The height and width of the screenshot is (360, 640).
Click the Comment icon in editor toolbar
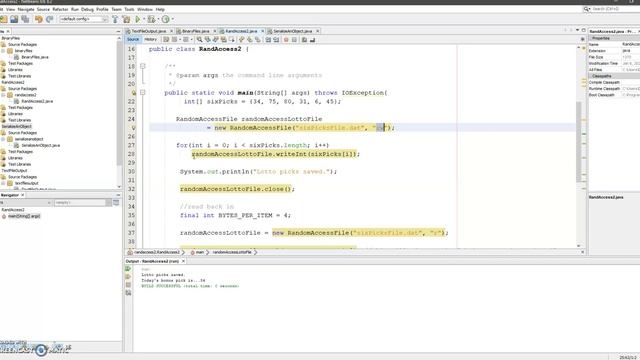(x=304, y=40)
